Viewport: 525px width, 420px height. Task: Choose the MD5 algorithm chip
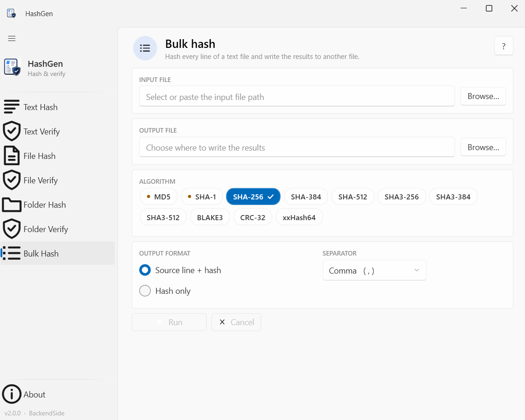[x=159, y=197]
